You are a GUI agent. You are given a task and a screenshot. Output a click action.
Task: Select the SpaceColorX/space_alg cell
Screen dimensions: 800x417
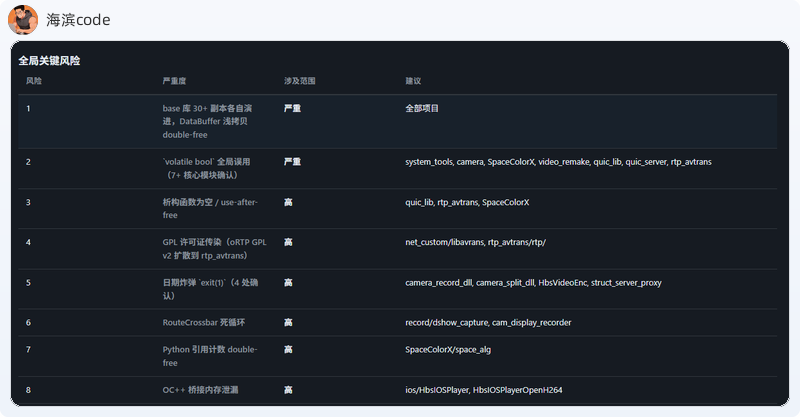tap(448, 349)
